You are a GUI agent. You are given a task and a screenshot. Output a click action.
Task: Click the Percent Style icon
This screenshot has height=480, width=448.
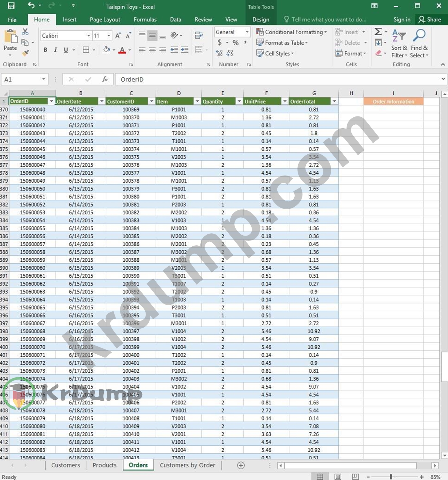(x=236, y=42)
